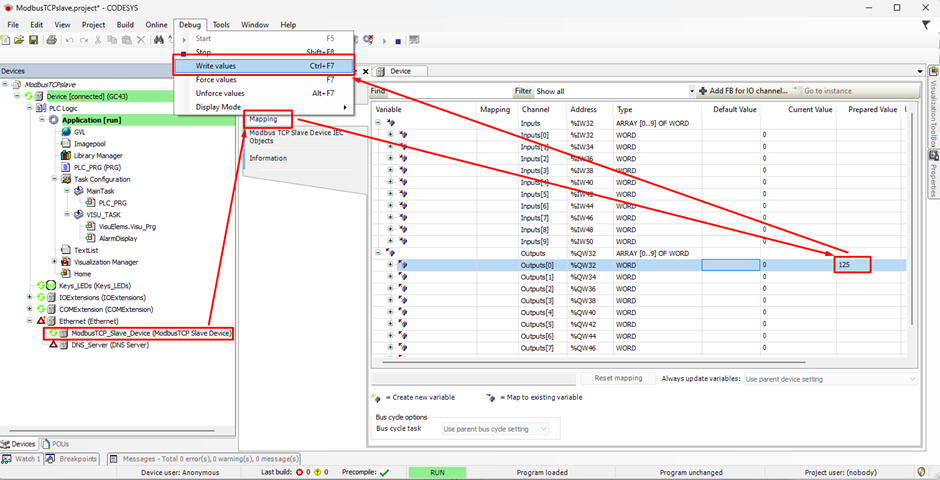Collapse the ModbusTCPslave project root node
The image size is (940, 480).
coord(5,84)
